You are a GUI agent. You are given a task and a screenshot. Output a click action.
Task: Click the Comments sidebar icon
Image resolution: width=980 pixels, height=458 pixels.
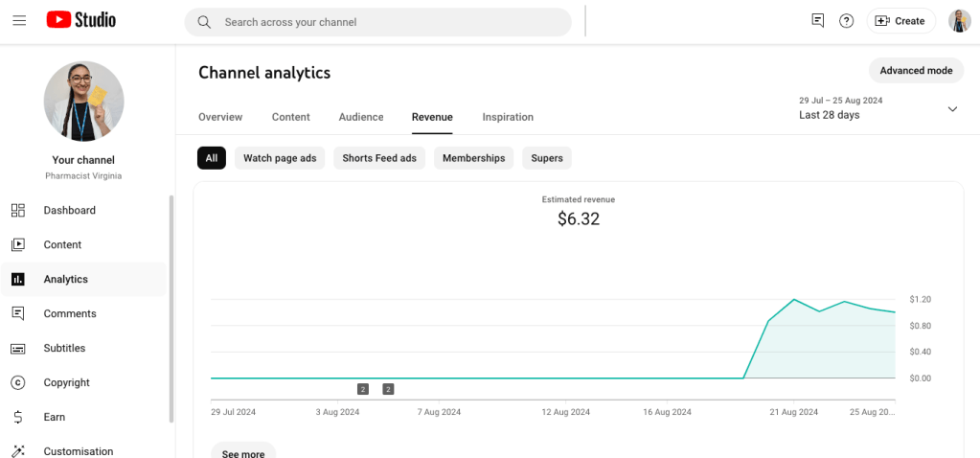pos(18,313)
